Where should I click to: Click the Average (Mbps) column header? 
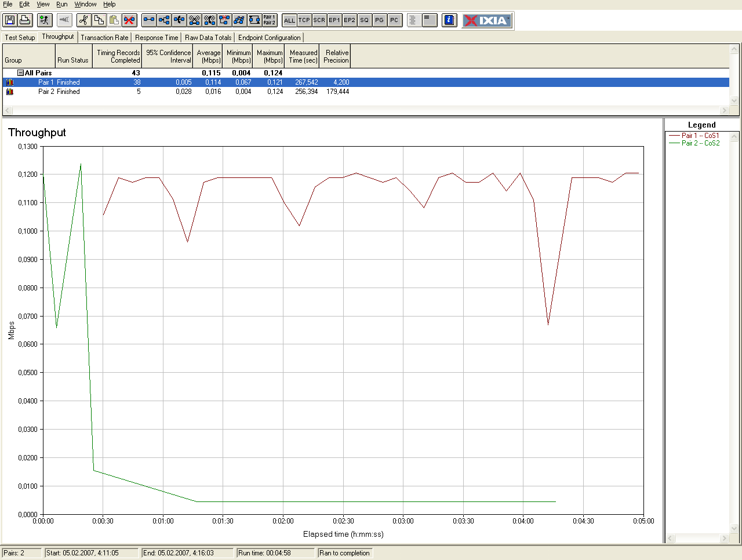click(x=209, y=56)
